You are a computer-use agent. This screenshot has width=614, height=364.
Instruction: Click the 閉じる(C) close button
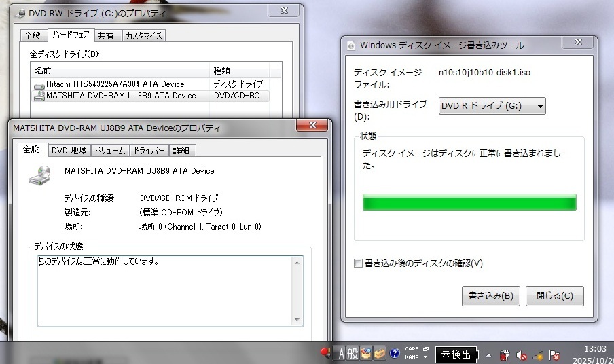tap(554, 296)
